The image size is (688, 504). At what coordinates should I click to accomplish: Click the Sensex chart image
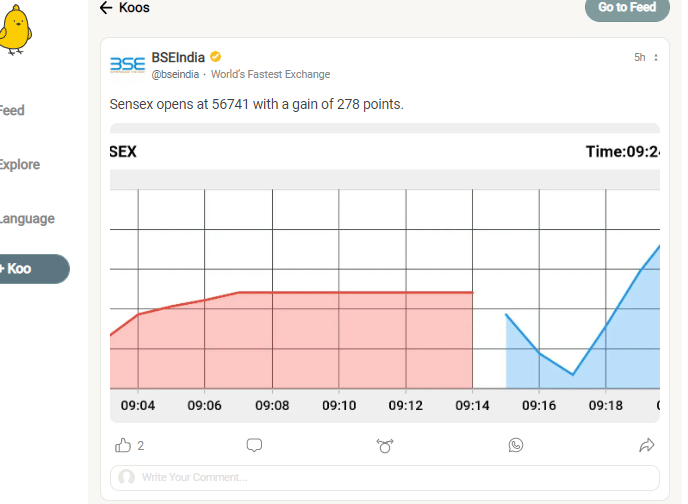[385, 273]
